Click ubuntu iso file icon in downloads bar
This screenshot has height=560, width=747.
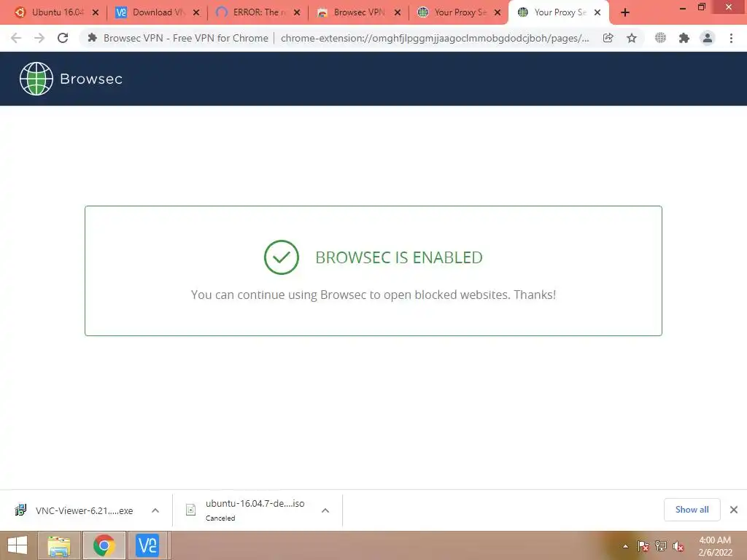190,510
